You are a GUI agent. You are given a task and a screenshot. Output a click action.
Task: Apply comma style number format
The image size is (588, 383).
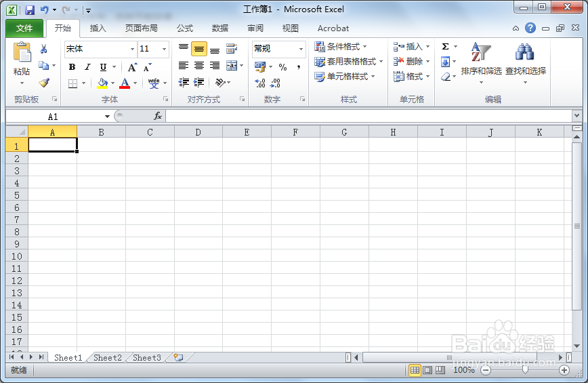(299, 67)
